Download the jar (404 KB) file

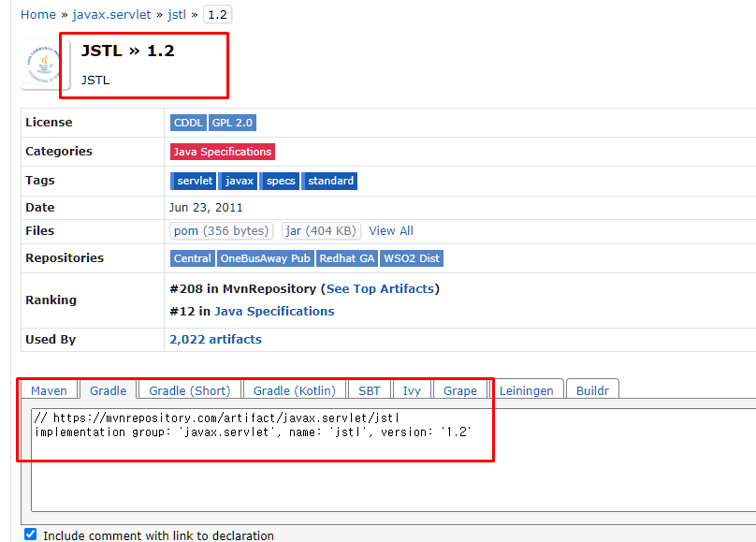pos(321,231)
